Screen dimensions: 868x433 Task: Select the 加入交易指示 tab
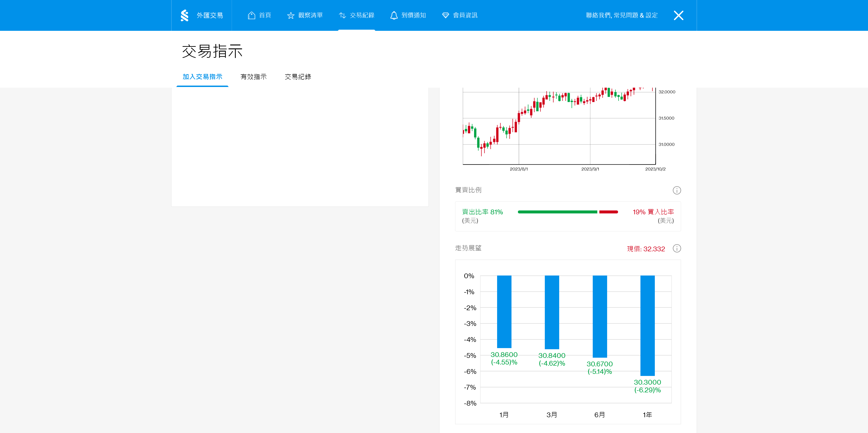(202, 77)
